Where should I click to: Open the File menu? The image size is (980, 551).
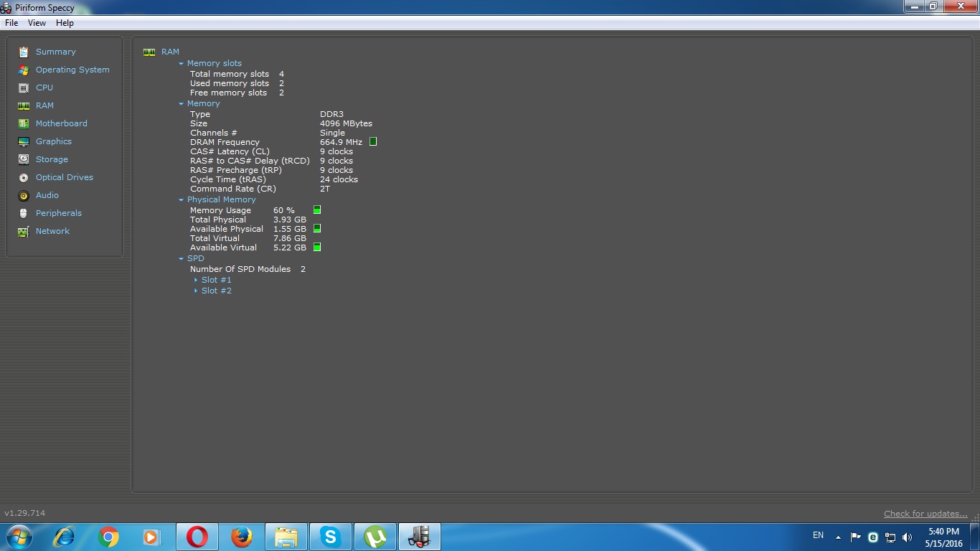11,23
